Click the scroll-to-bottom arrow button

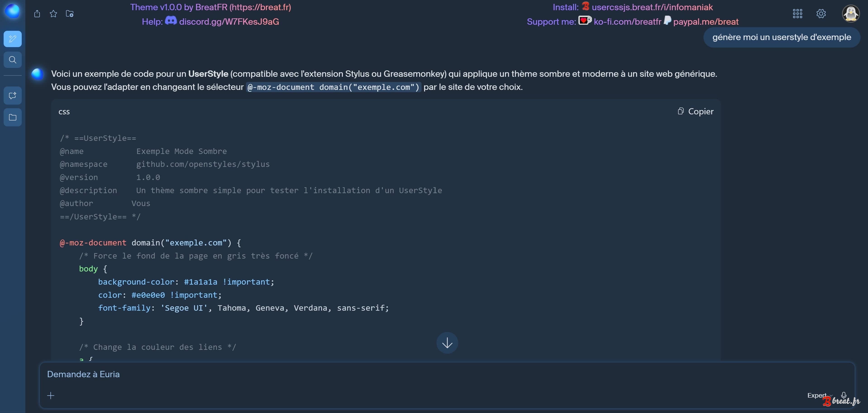click(447, 343)
